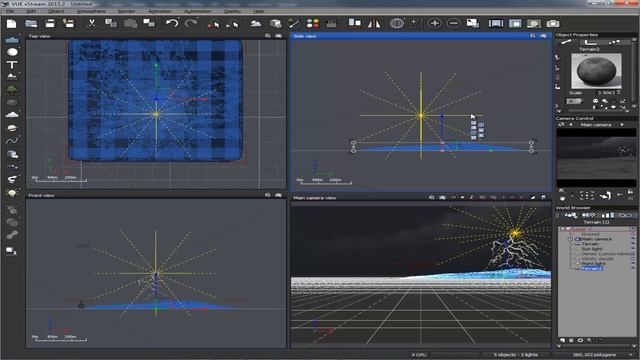Collapse the Layer 1 tree node
This screenshot has width=640, height=360.
pos(563,229)
